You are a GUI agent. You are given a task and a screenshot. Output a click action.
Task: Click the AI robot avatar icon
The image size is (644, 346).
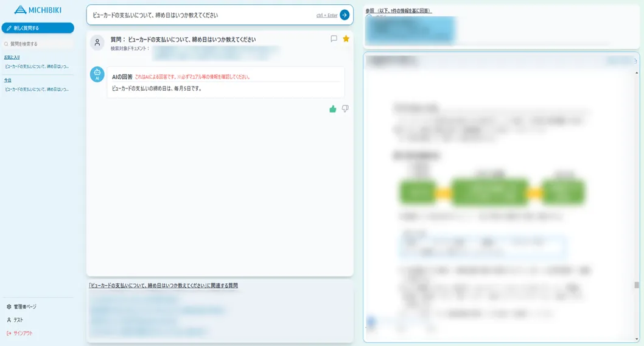(x=97, y=74)
